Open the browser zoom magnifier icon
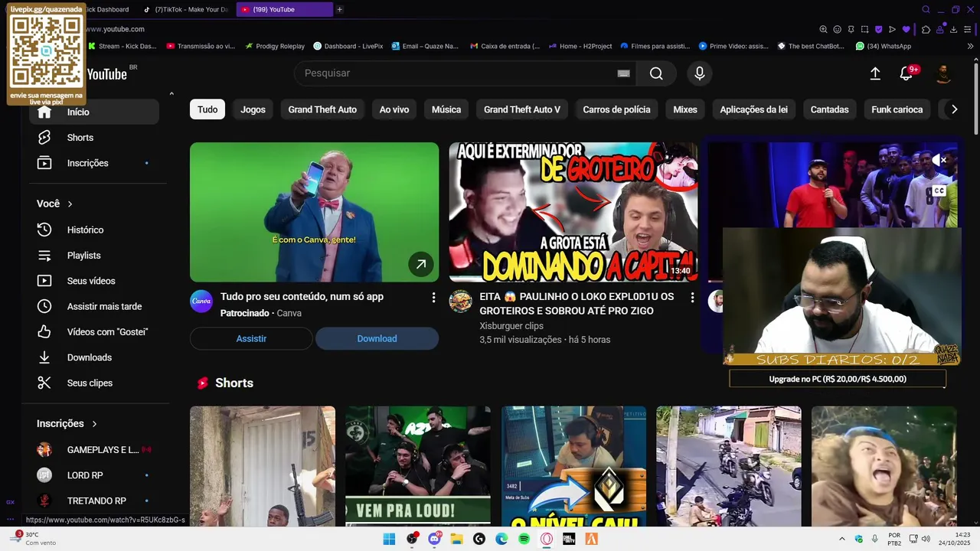This screenshot has height=551, width=980. (823, 29)
